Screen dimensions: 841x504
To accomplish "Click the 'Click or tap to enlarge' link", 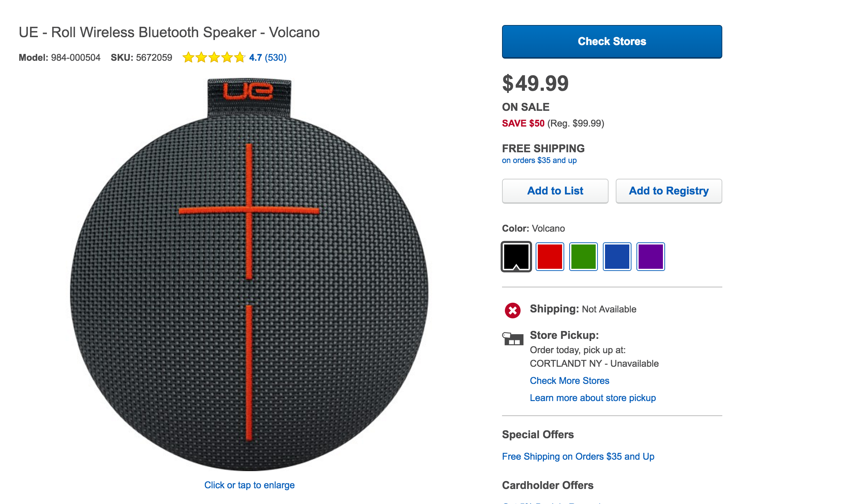I will pyautogui.click(x=249, y=485).
